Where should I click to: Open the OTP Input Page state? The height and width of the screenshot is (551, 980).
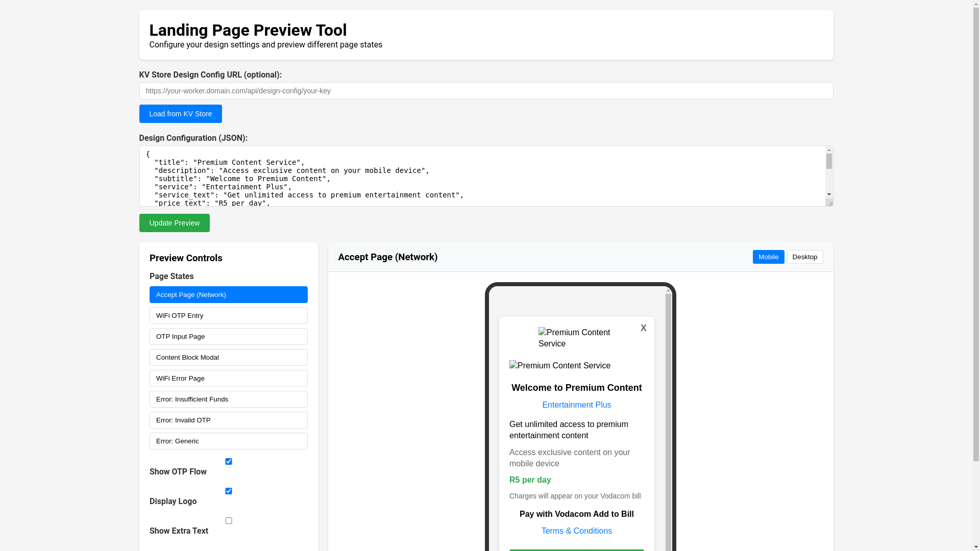(229, 337)
